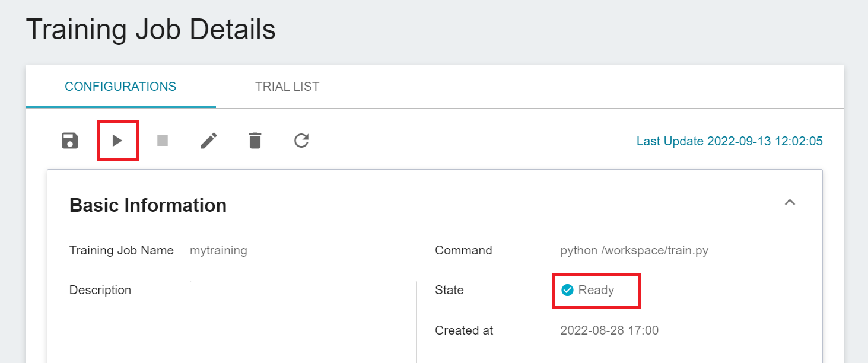The width and height of the screenshot is (868, 363).
Task: Refresh details with the reload icon
Action: [x=301, y=141]
